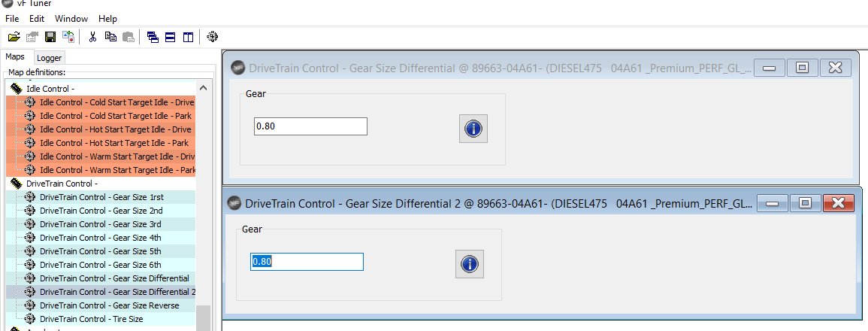This screenshot has height=331, width=868.
Task: Click the map list scroll up arrow
Action: (x=203, y=87)
